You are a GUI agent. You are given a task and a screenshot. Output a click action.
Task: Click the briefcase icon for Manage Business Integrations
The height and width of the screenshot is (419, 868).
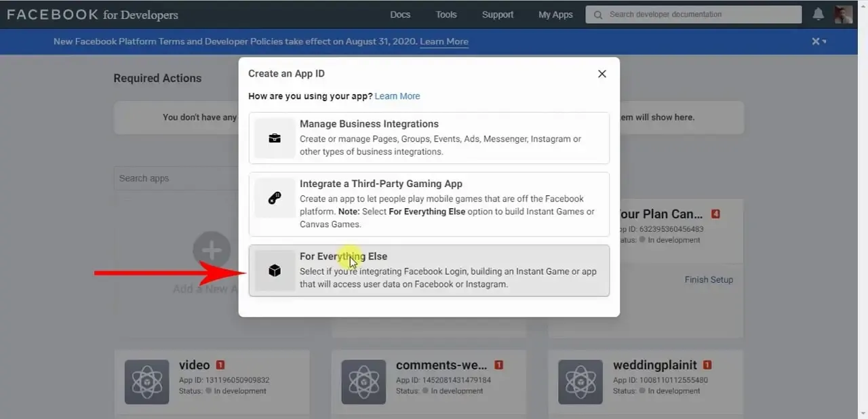275,138
